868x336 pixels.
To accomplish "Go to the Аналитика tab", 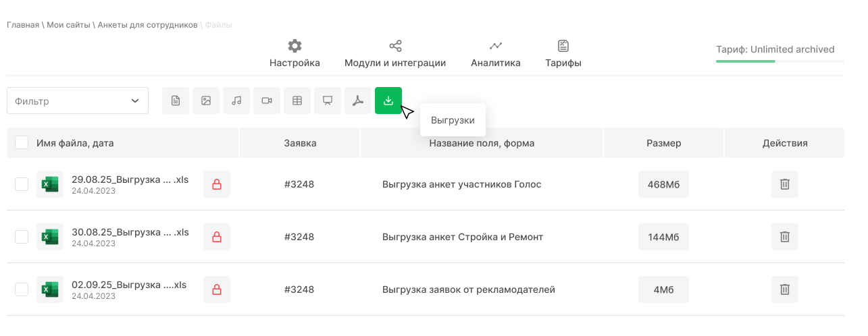I will pyautogui.click(x=496, y=54).
